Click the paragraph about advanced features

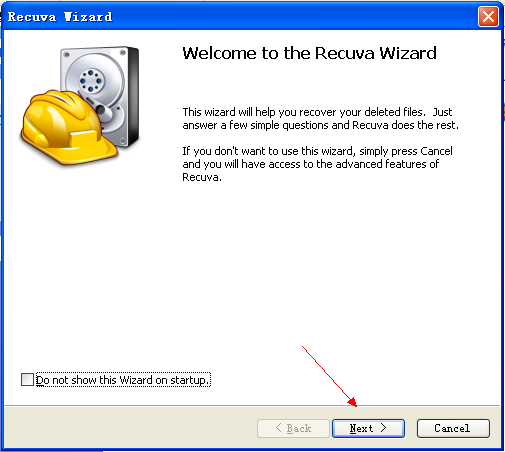(x=317, y=164)
